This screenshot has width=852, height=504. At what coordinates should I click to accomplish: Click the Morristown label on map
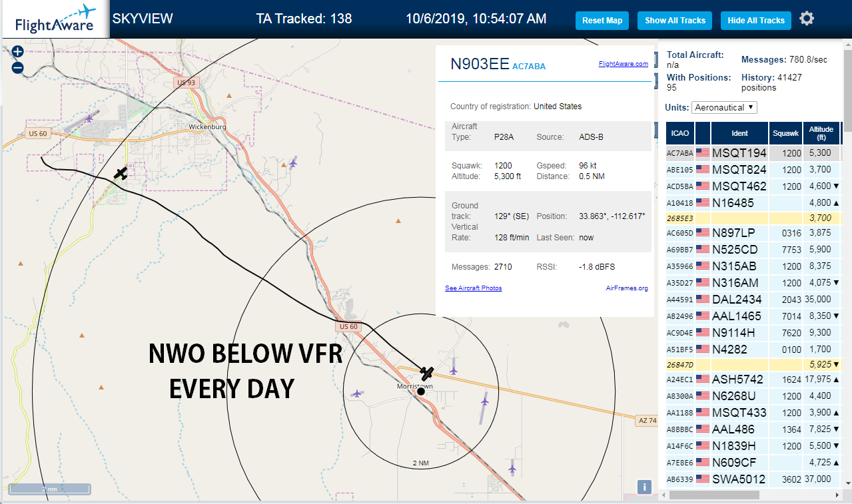414,386
